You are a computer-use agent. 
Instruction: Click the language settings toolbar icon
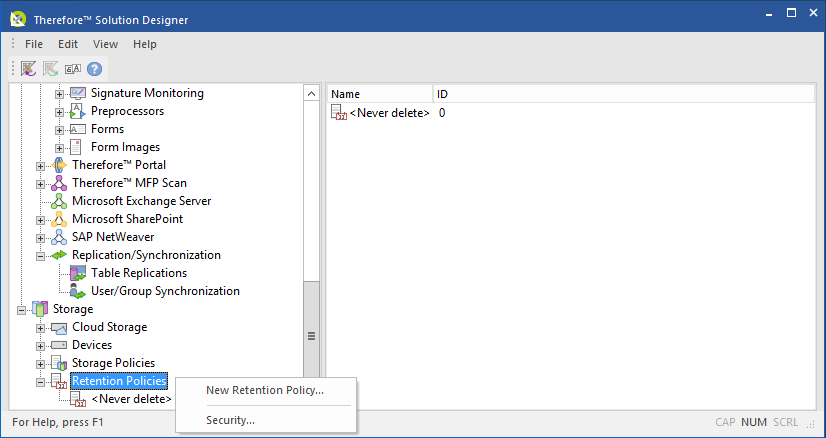point(73,69)
